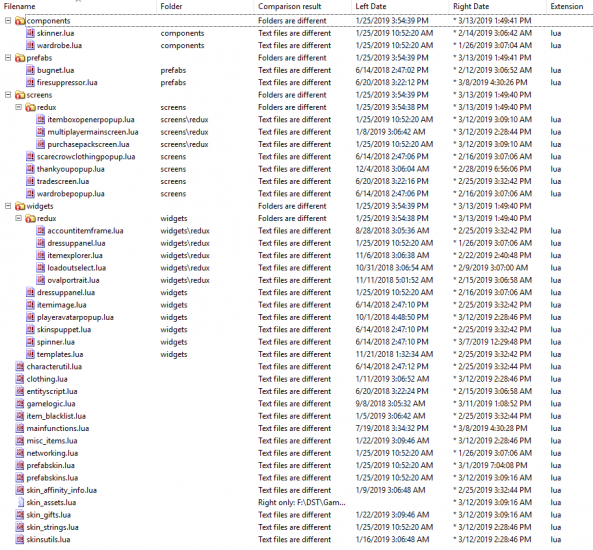Select the prefabskin.lua file name
The image size is (593, 550).
pos(51,466)
